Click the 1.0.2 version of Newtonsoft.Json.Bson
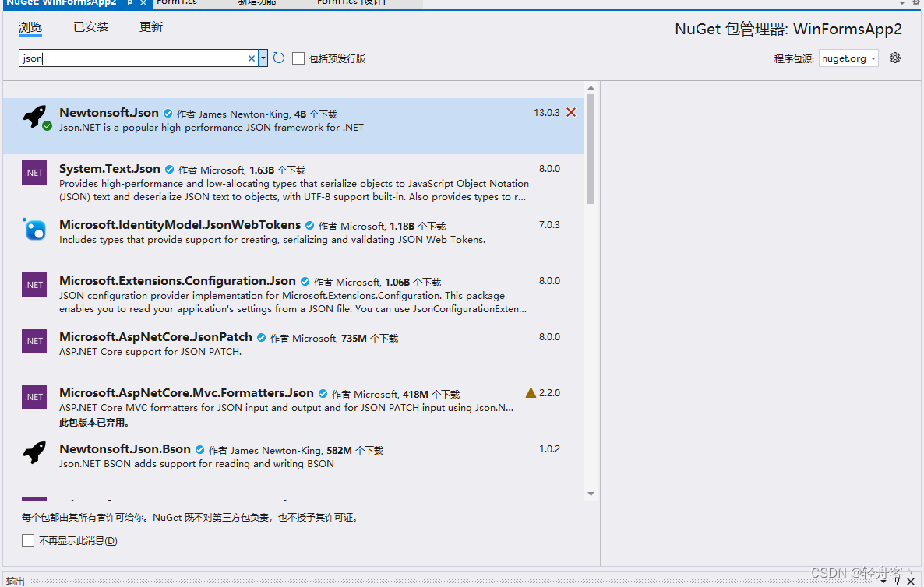 tap(549, 449)
